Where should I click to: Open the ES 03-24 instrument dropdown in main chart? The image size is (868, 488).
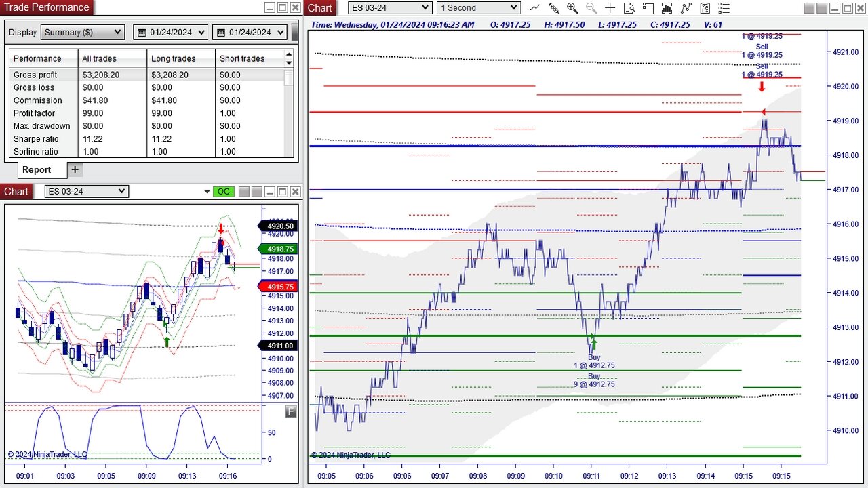click(x=390, y=8)
